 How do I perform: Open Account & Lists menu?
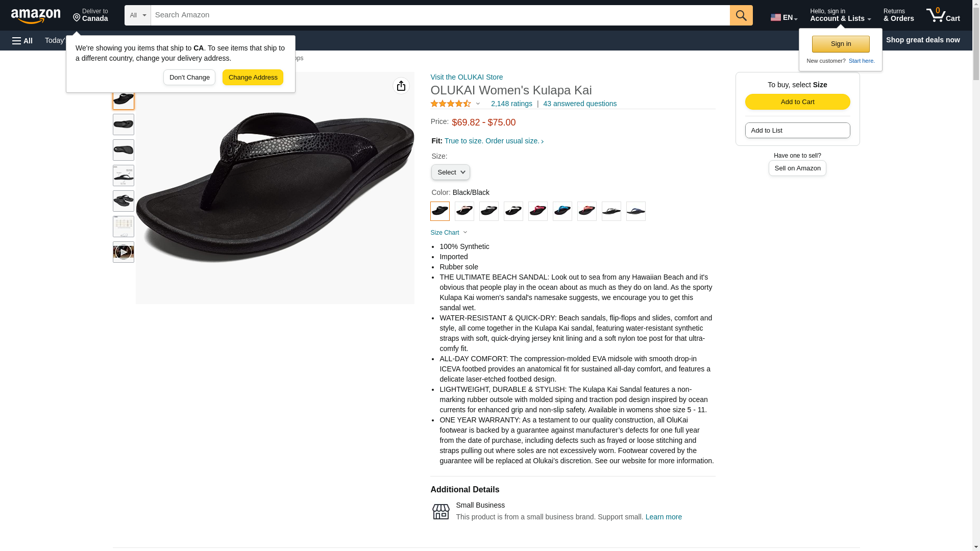[840, 15]
